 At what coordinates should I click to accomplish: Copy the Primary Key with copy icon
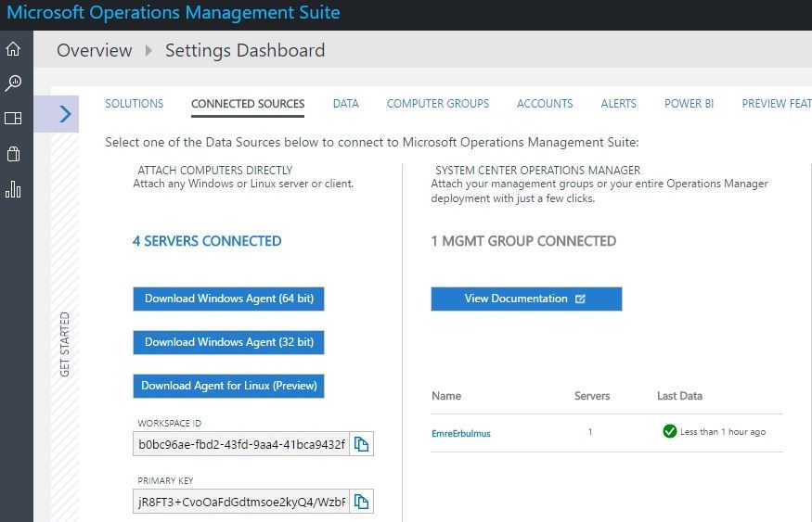tap(362, 502)
